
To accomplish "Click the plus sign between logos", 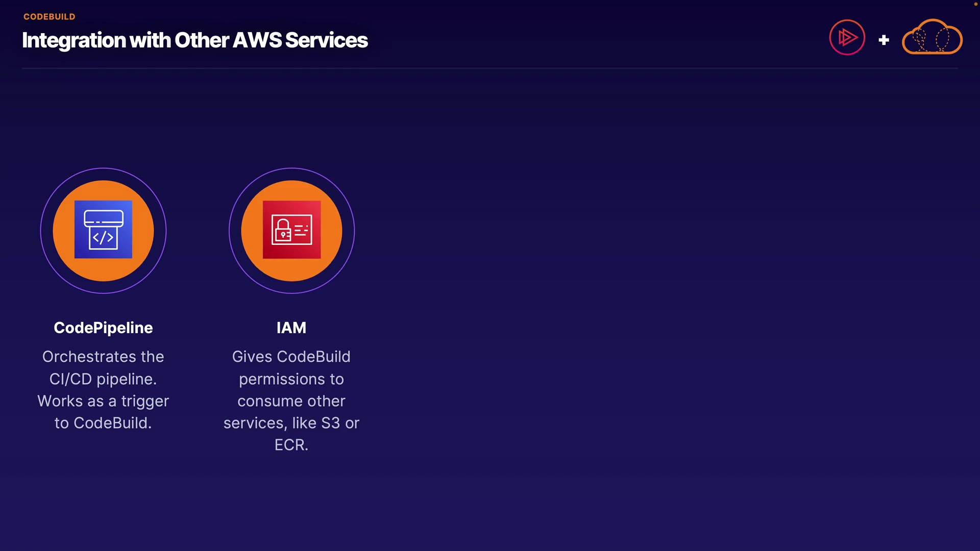I will pos(884,40).
